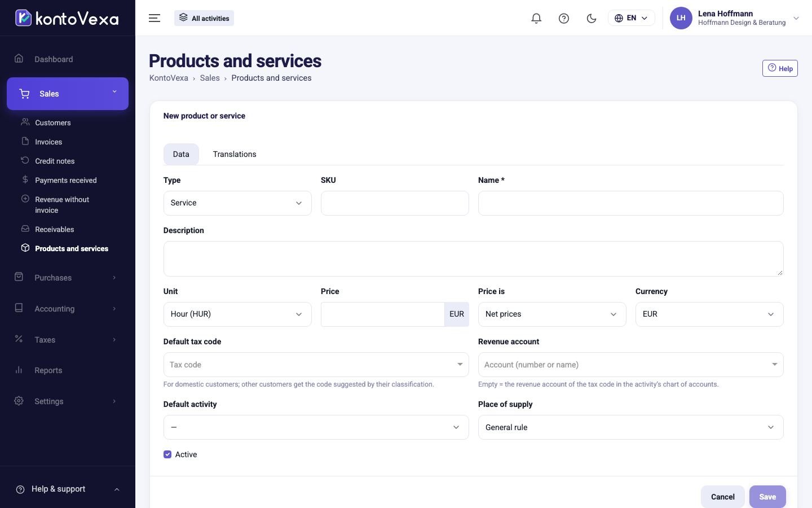Select the Data tab
The image size is (812, 508).
point(181,154)
